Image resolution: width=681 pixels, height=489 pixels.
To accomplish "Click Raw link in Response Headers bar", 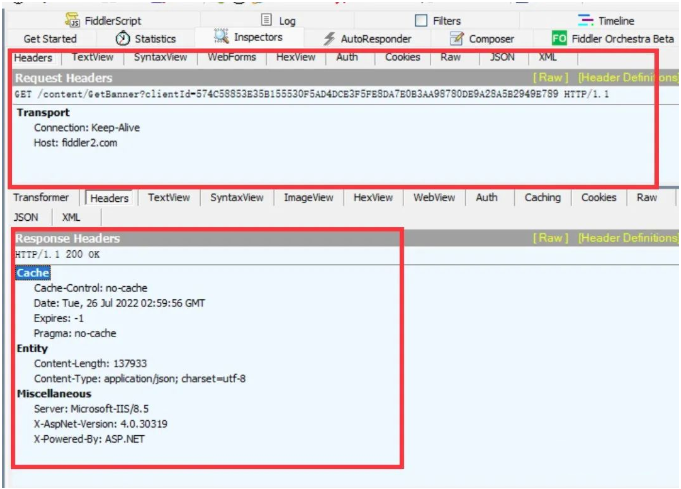I will 551,238.
